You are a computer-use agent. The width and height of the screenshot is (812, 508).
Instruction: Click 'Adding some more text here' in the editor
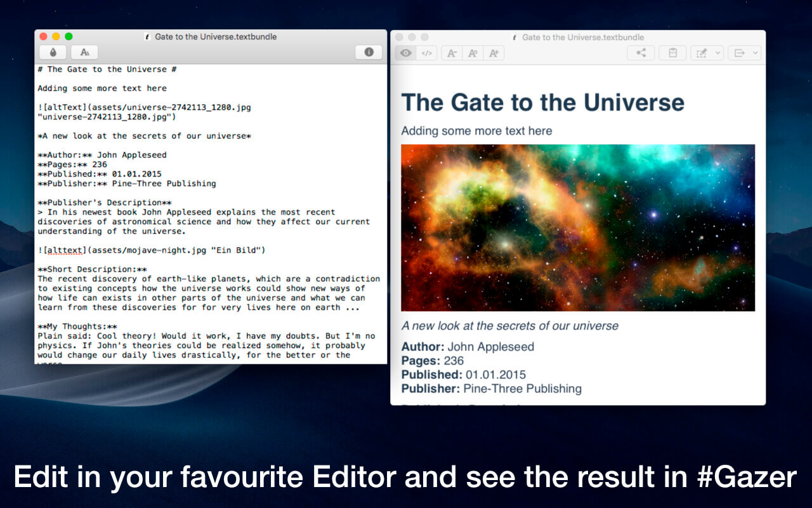[102, 88]
